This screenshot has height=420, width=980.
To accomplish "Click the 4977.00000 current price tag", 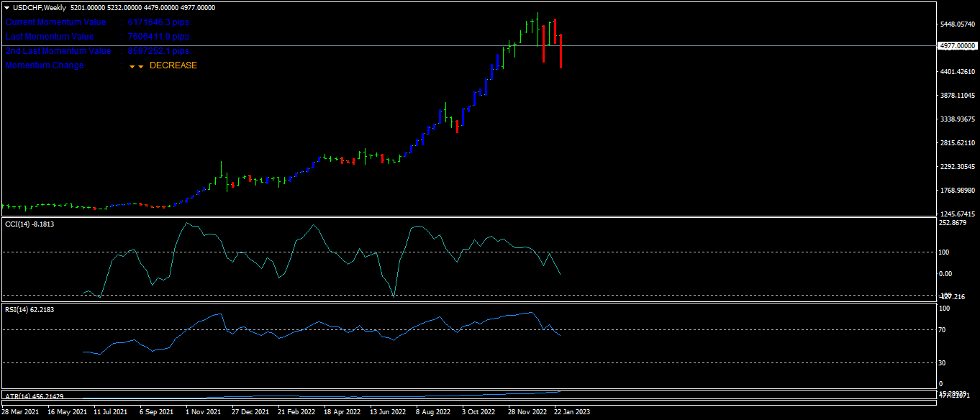I will pos(958,45).
